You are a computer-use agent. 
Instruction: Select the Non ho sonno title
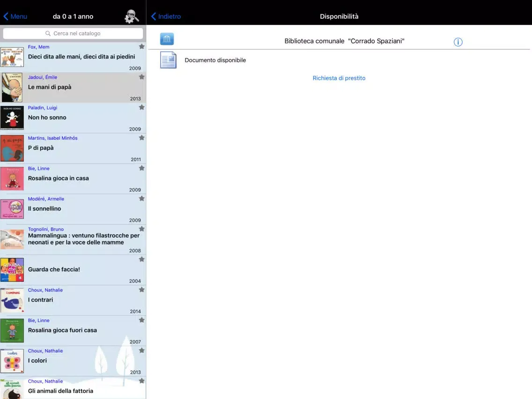(x=47, y=118)
